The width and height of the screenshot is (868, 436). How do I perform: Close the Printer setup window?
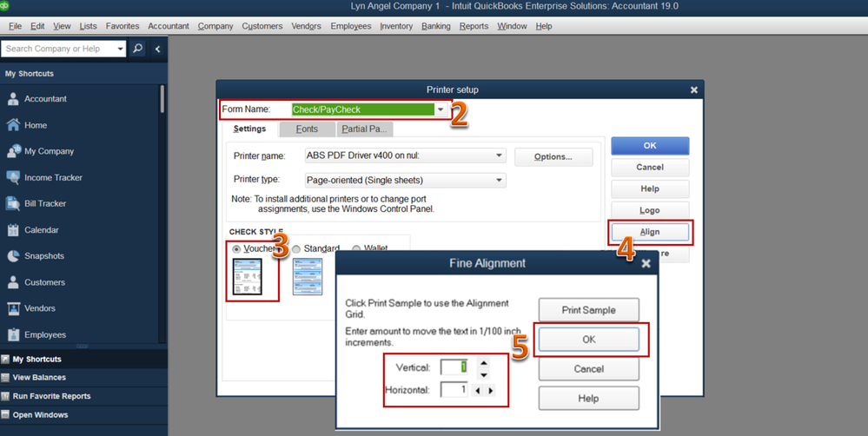coord(694,89)
